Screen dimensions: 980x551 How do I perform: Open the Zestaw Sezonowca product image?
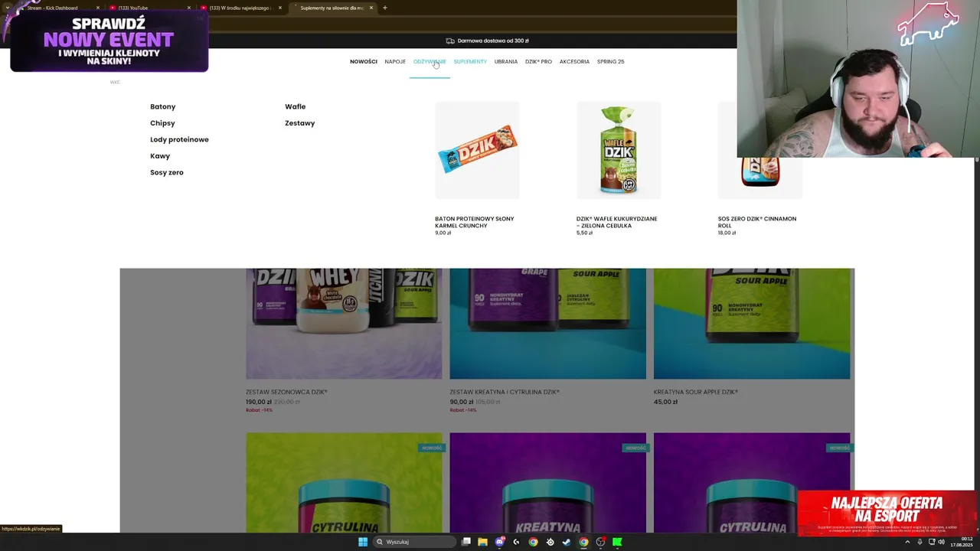coord(344,324)
